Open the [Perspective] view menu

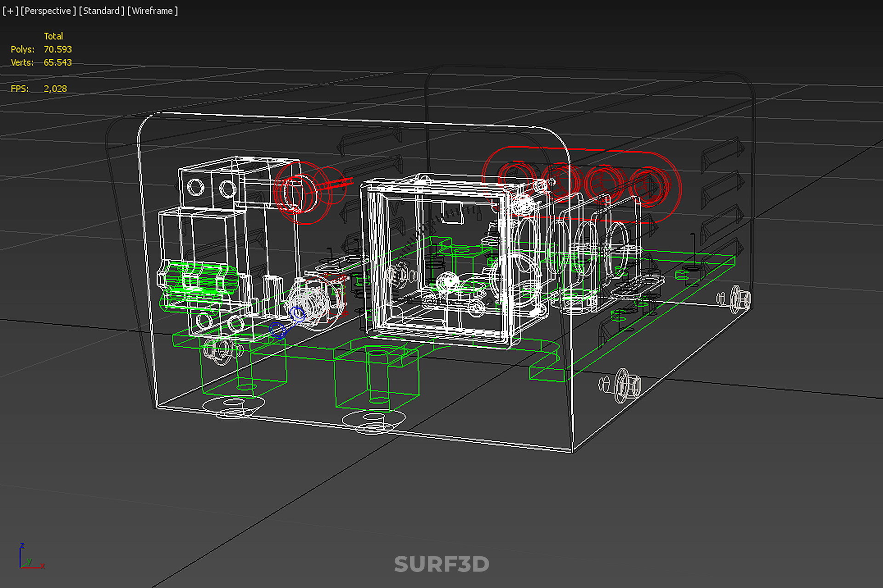click(48, 11)
